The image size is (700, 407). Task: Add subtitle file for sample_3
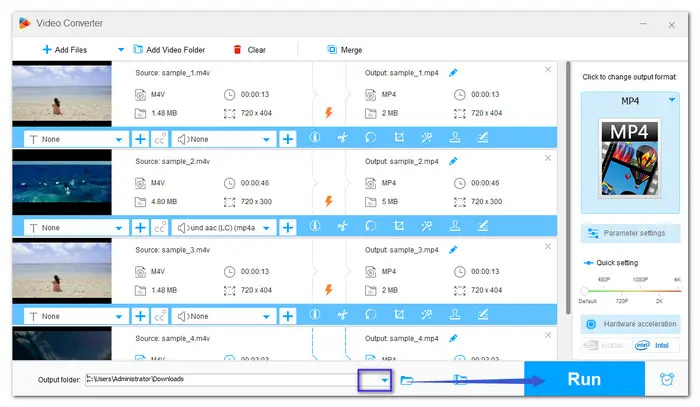(x=140, y=316)
